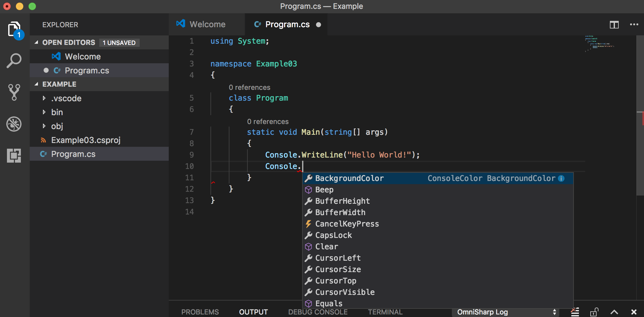This screenshot has height=317, width=644.
Task: Click the code minimap preview
Action: [599, 44]
